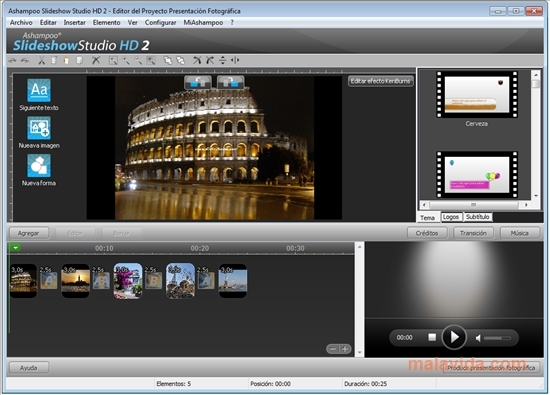The width and height of the screenshot is (550, 395).
Task: Click timeline scroll down arrow
Action: pos(359,353)
